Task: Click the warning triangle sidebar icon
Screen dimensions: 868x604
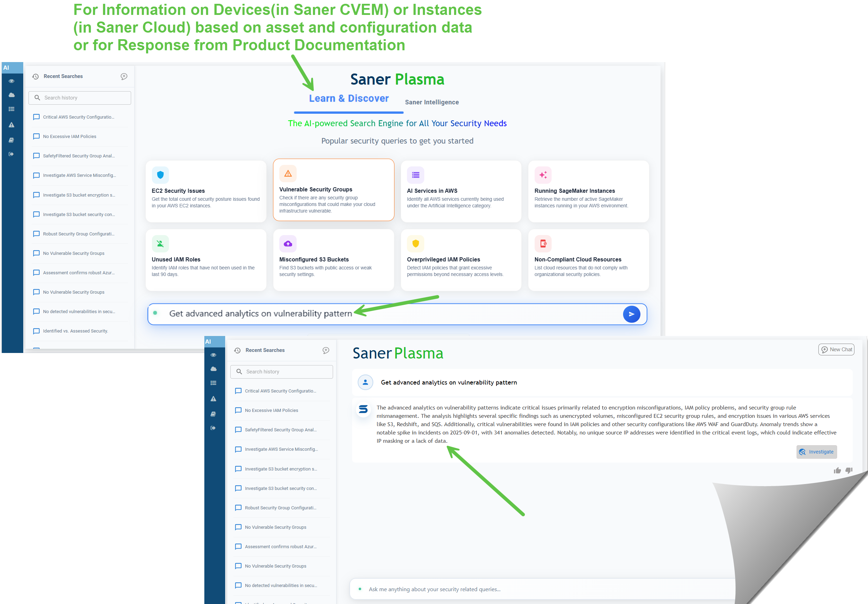Action: point(11,125)
